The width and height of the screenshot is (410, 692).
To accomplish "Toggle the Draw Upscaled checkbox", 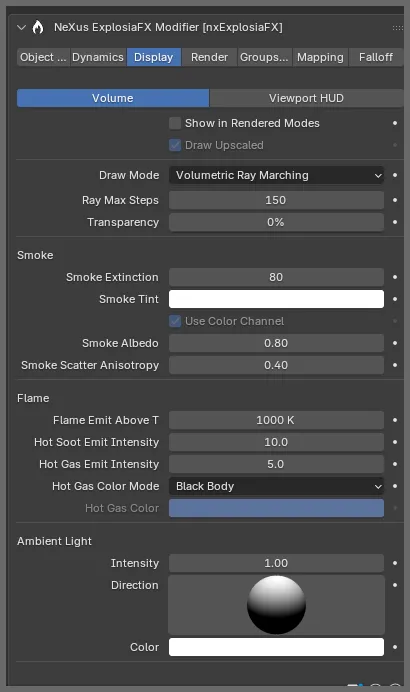I will click(175, 145).
